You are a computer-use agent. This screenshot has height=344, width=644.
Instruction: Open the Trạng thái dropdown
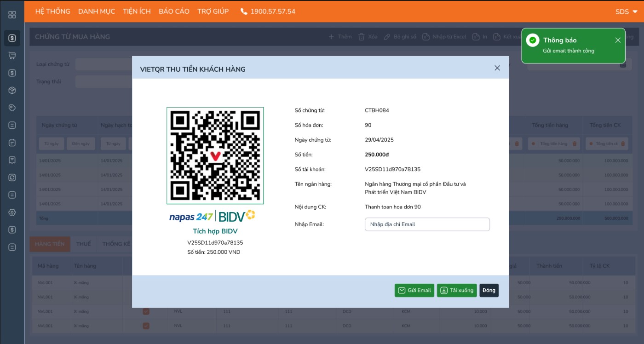pos(103,82)
